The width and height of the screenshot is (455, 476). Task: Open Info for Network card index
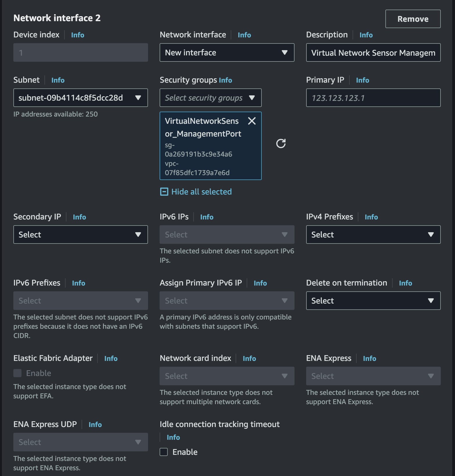[249, 358]
